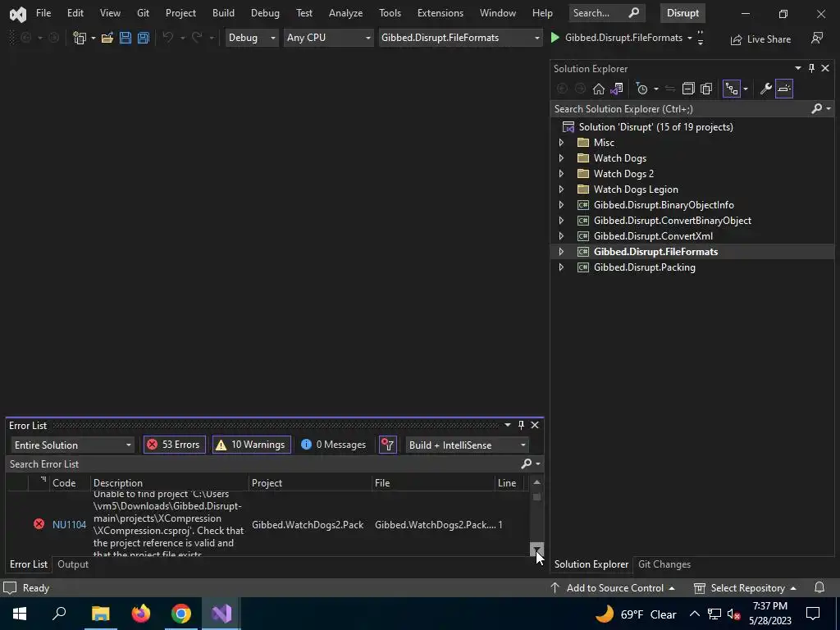Screen dimensions: 840x630
Task: Click the Save toolbar icon
Action: click(126, 38)
